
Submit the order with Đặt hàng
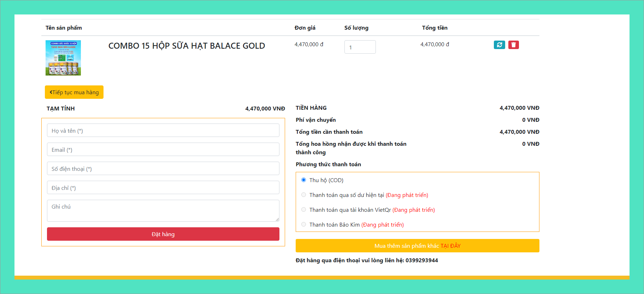(163, 234)
